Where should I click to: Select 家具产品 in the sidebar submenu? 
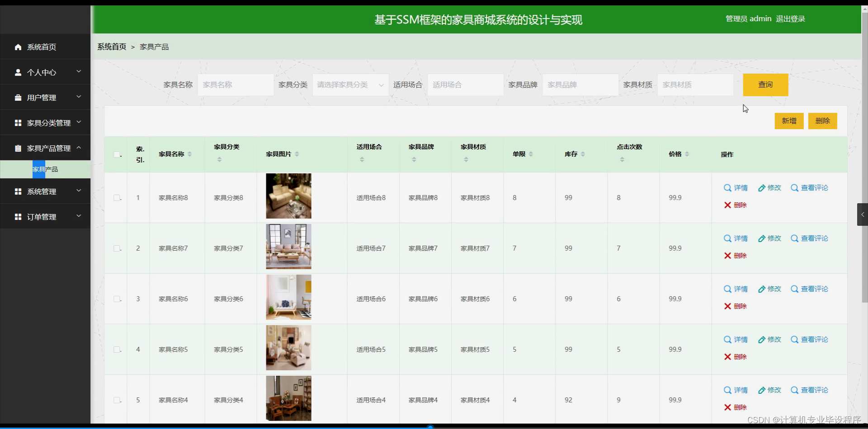(45, 169)
